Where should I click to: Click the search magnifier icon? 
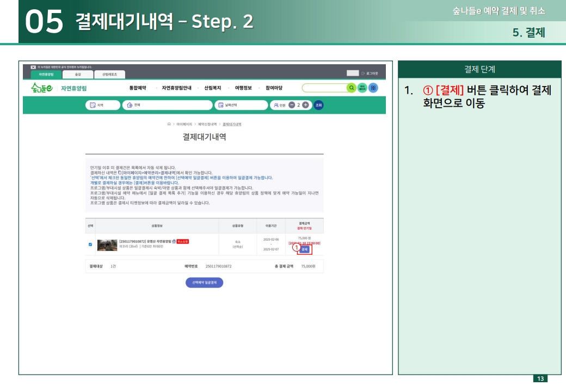point(352,89)
